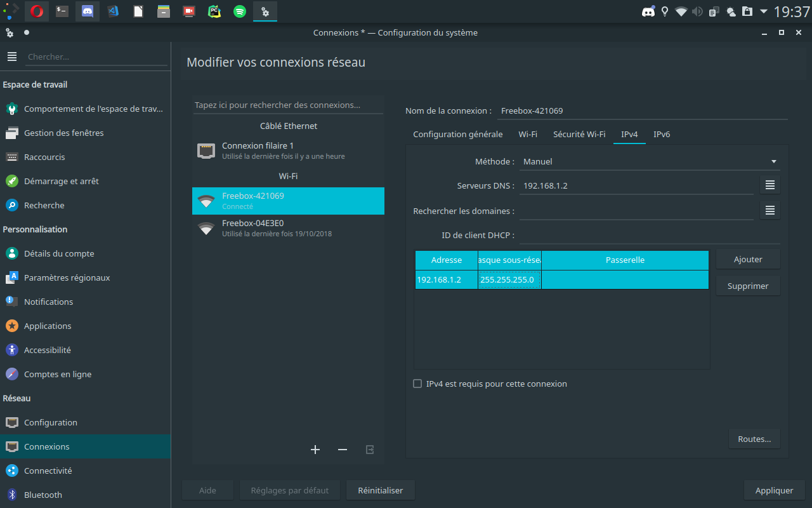Viewport: 812px width, 508px height.
Task: Click the export connection icon
Action: (370, 450)
